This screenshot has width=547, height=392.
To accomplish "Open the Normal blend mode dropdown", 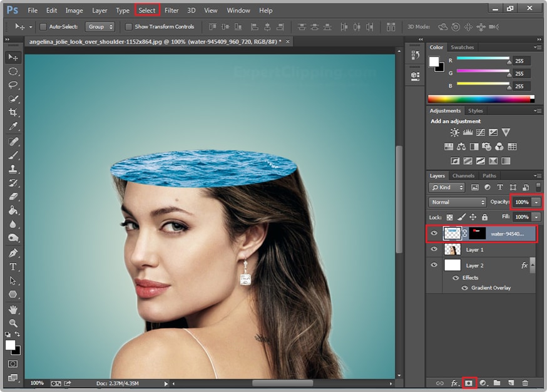I will [x=456, y=203].
